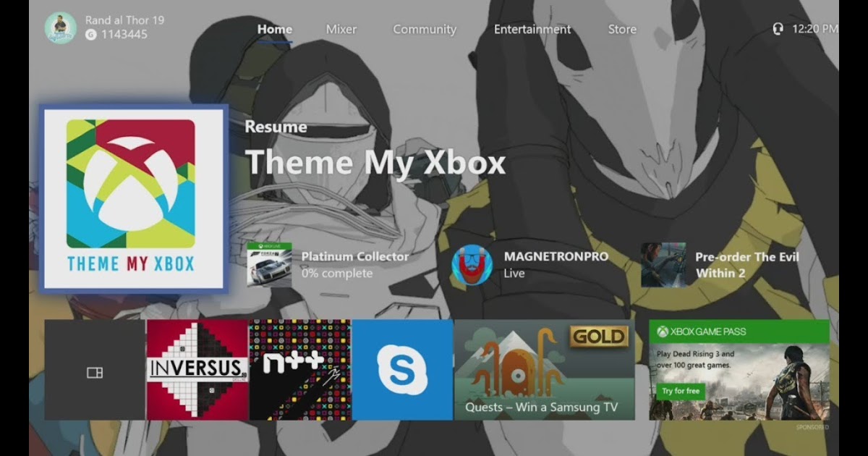Click the 12:20 PM clock
This screenshot has height=456, width=868.
pos(815,29)
